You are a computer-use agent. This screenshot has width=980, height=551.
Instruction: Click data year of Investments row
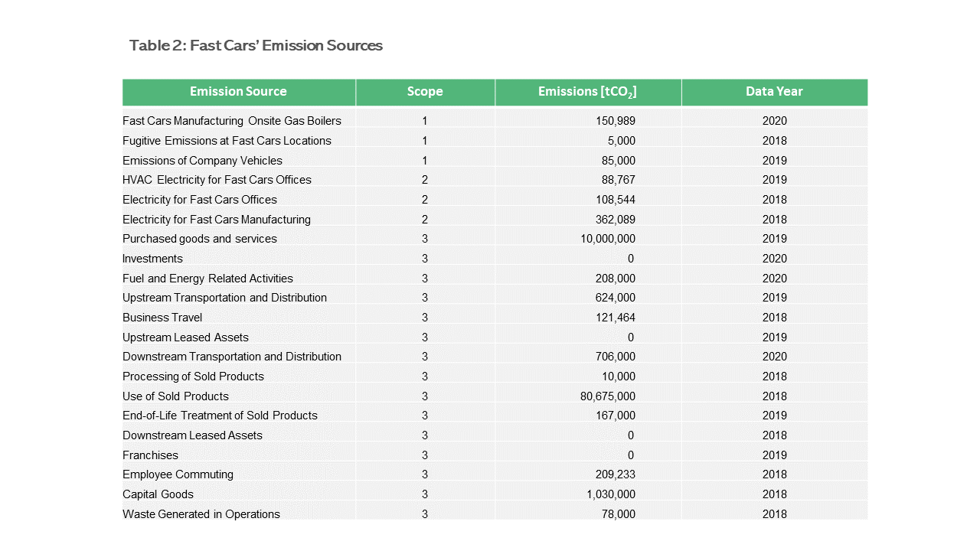pos(775,259)
